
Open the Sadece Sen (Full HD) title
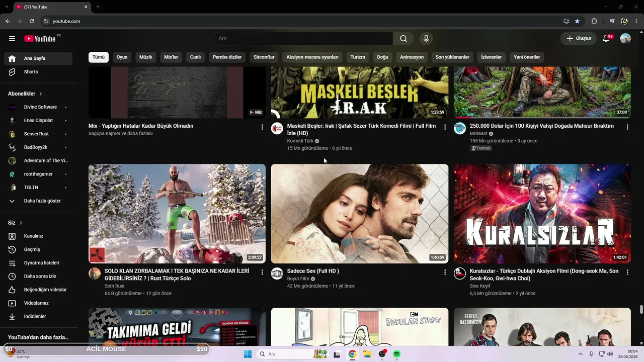point(313,271)
